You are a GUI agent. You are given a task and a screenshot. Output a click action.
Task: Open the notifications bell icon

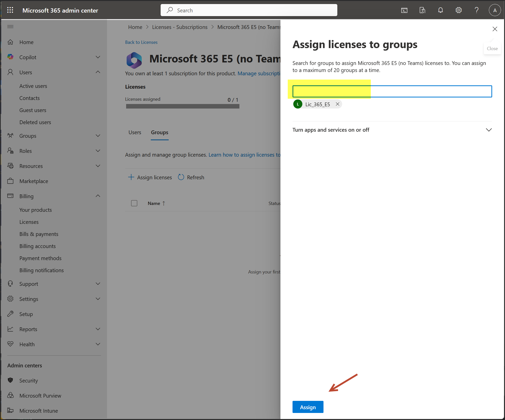440,10
